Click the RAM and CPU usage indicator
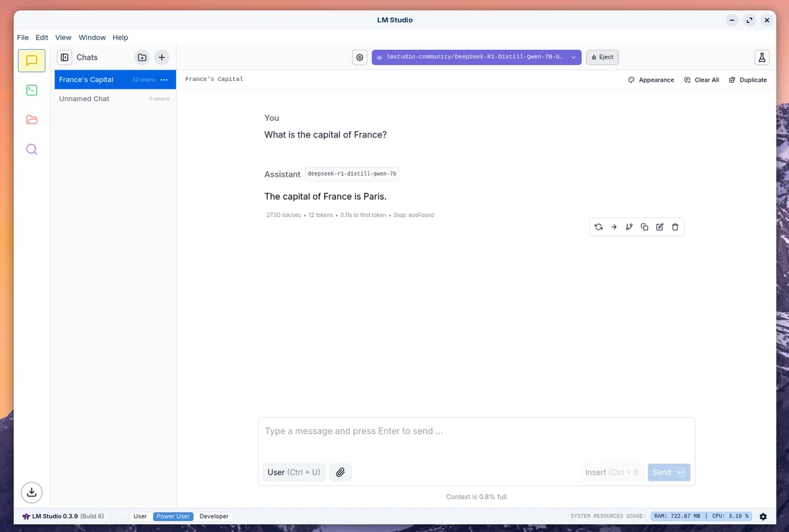This screenshot has width=789, height=532. (x=702, y=516)
